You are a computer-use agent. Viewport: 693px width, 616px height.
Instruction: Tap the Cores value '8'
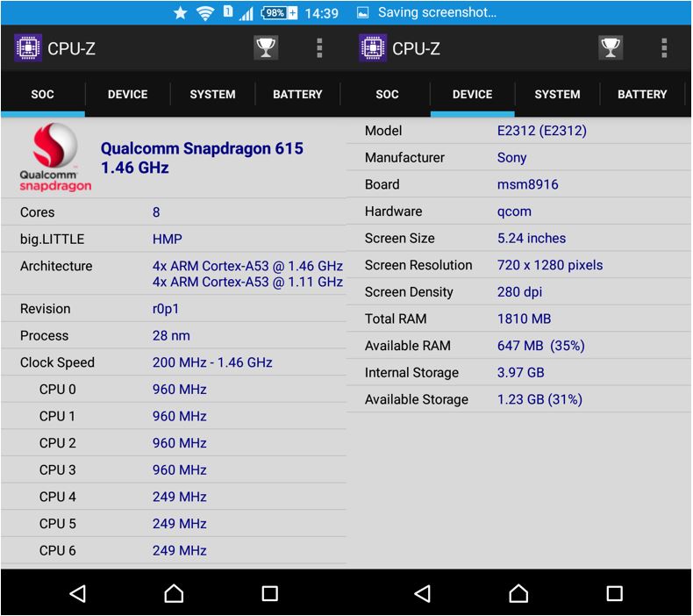[156, 212]
